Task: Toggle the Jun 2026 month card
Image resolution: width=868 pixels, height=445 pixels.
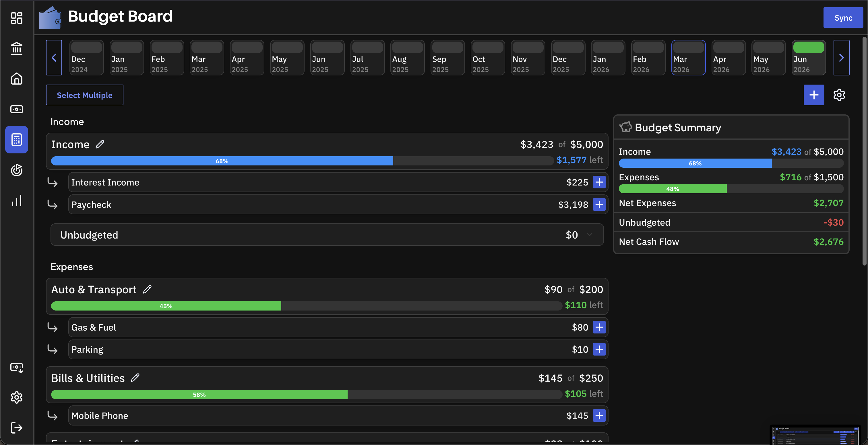Action: (808, 58)
